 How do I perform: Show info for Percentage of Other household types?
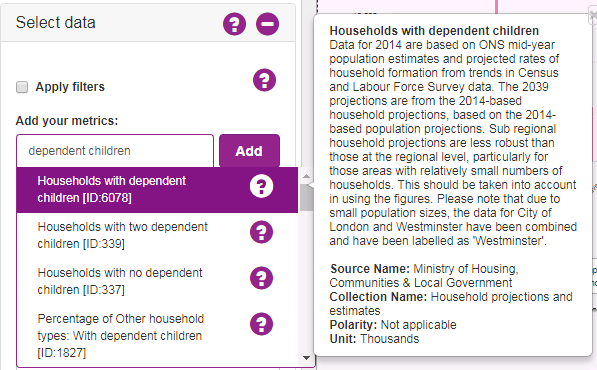[x=261, y=324]
